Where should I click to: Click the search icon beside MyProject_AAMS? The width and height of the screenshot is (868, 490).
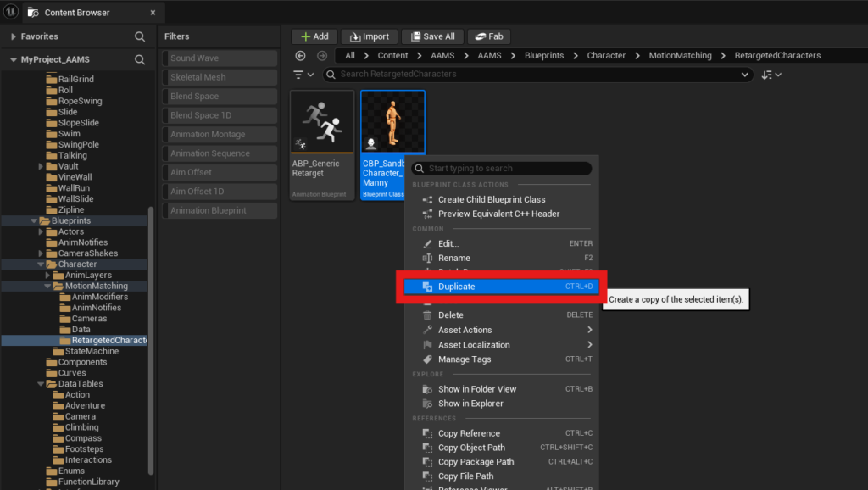(x=140, y=60)
